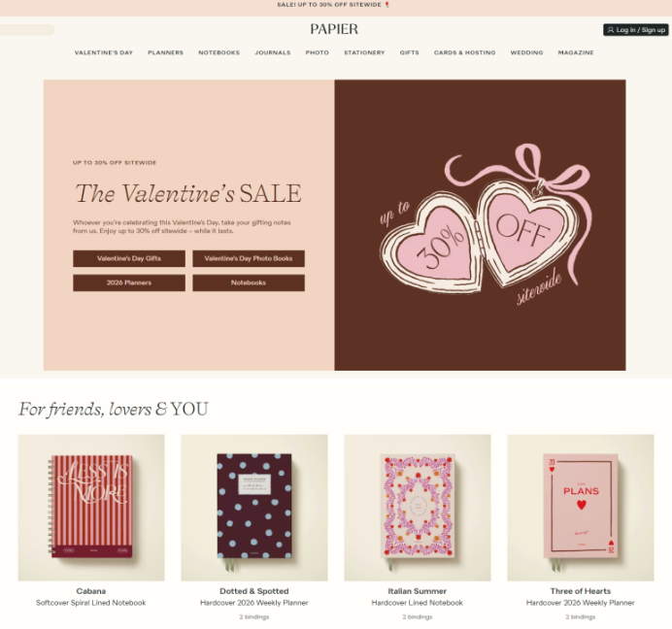Open Cards & Hosting category
This screenshot has width=672, height=629.
pos(464,52)
